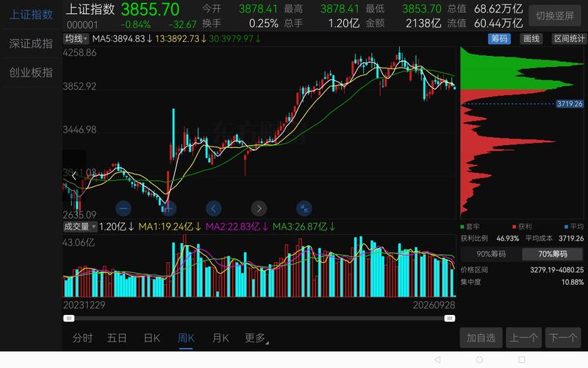Select 创业板指 in the sidebar
Viewport: 588px width, 368px height.
point(31,72)
